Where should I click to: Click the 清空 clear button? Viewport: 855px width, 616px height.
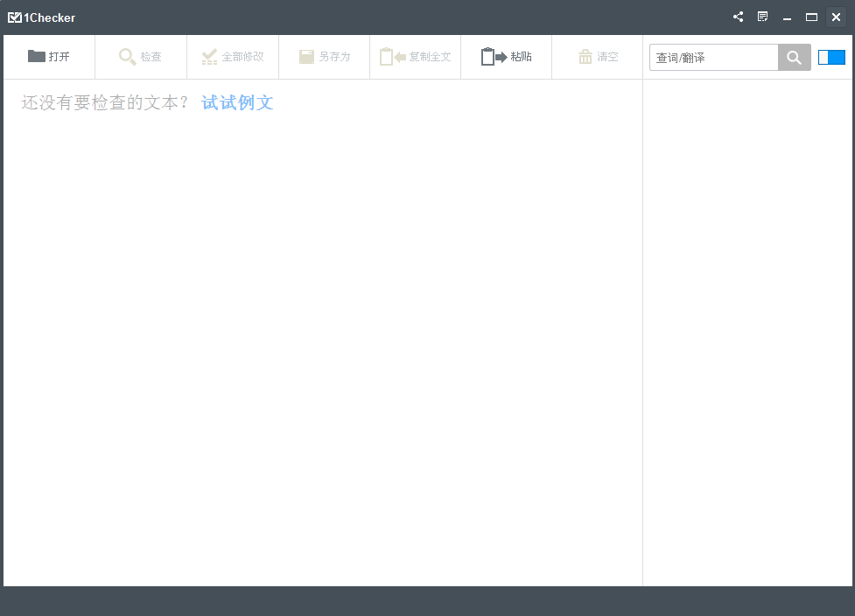pyautogui.click(x=598, y=57)
